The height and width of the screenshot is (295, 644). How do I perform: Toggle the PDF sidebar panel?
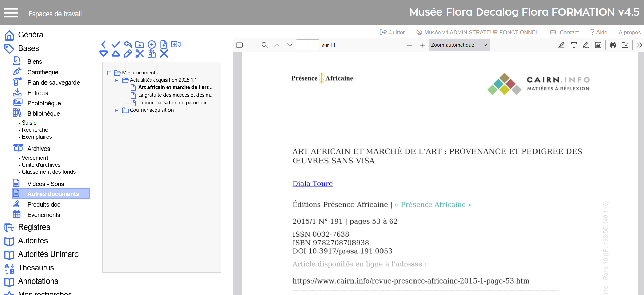point(239,45)
